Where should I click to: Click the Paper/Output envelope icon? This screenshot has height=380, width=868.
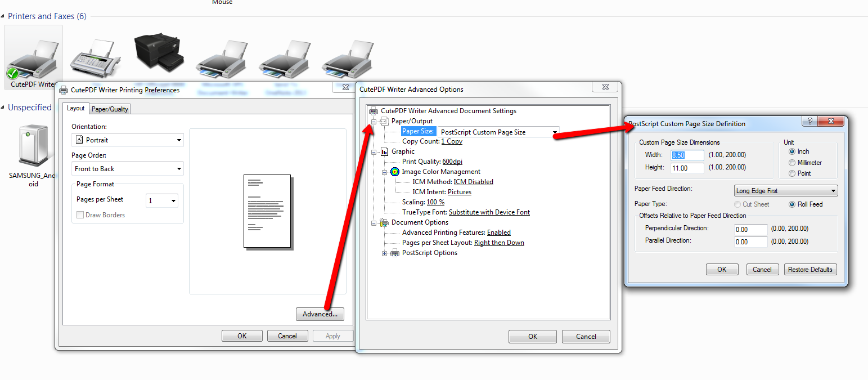click(x=385, y=121)
